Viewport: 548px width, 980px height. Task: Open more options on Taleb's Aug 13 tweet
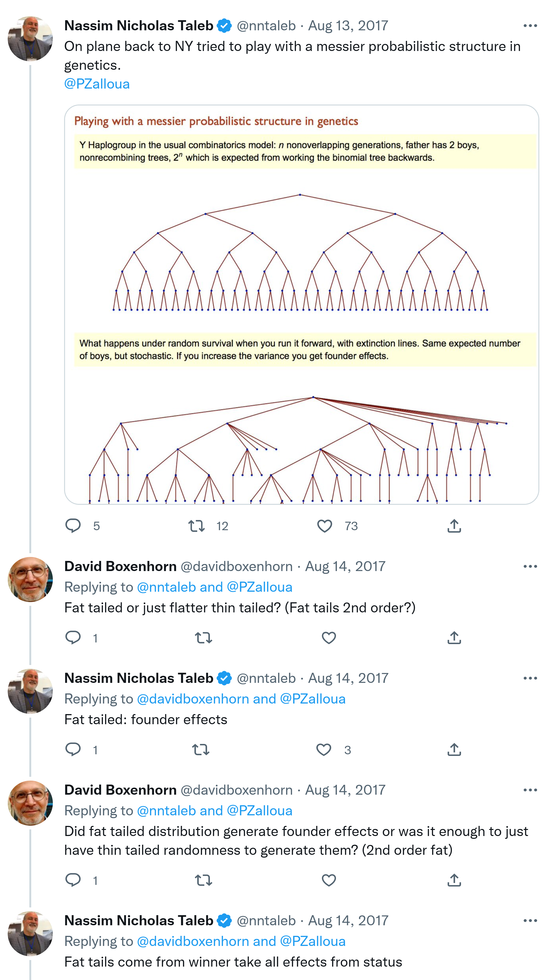click(530, 26)
